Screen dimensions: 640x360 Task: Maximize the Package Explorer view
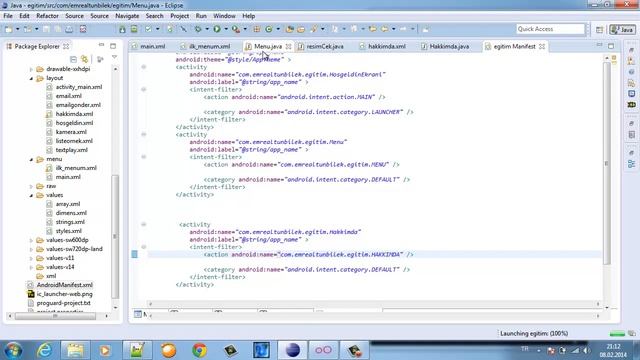point(113,46)
